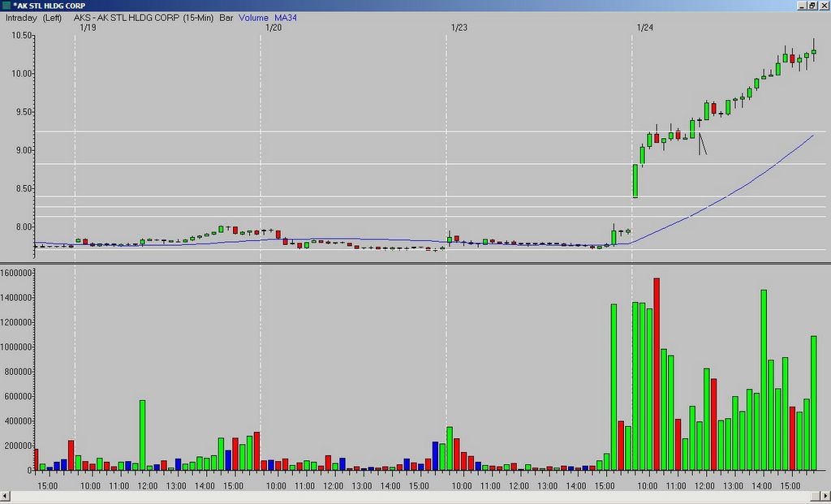This screenshot has width=831, height=504.
Task: Click the 8.50 price axis label
Action: [24, 188]
